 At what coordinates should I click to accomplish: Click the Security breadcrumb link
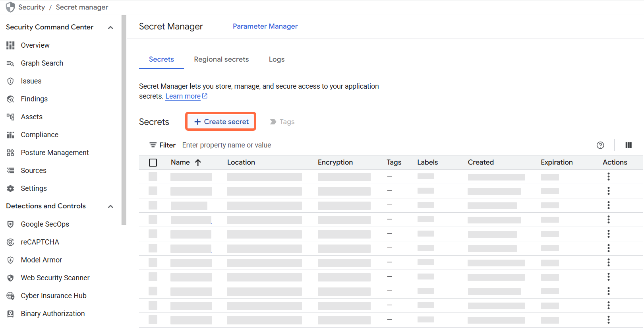click(x=31, y=7)
